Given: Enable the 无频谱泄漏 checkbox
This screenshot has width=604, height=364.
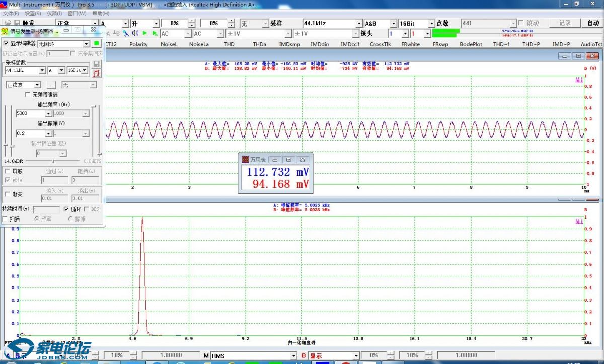Looking at the screenshot, I should [x=28, y=94].
